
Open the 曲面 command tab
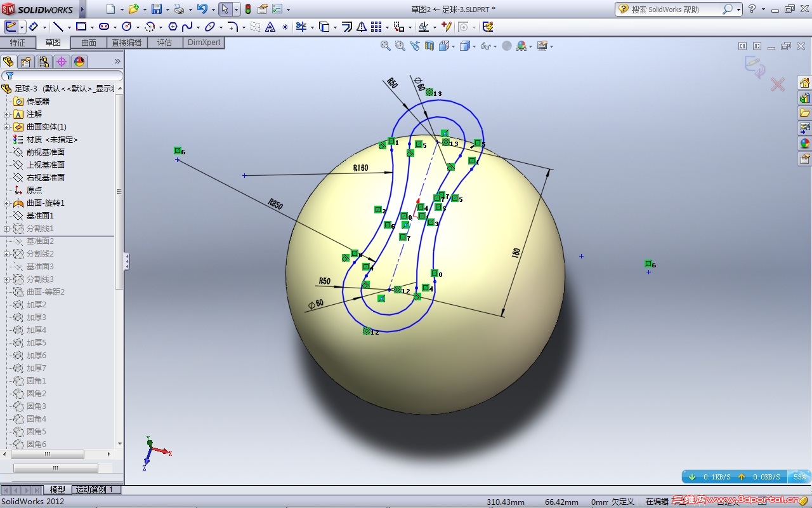tap(89, 43)
